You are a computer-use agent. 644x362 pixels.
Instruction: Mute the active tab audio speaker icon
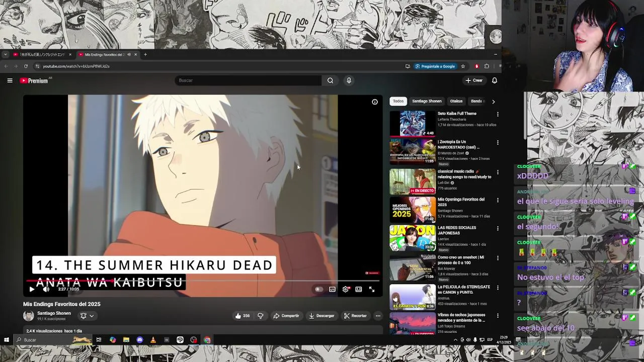click(129, 54)
